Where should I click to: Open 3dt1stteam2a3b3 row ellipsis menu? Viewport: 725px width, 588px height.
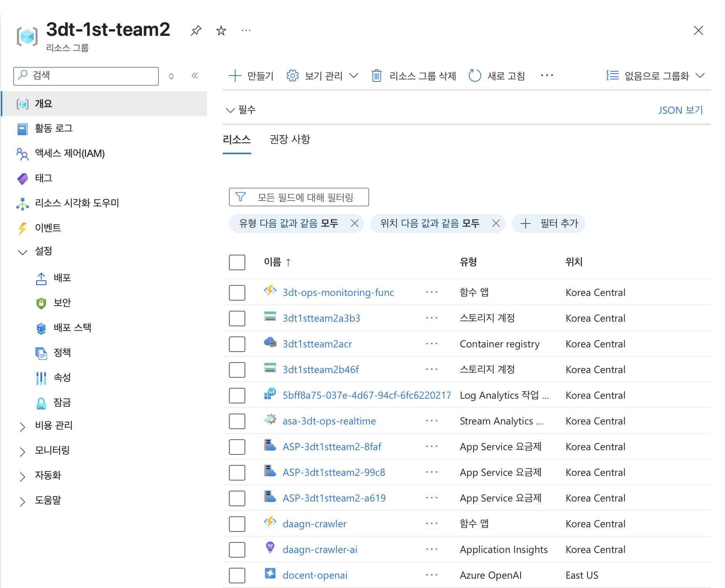coord(432,318)
